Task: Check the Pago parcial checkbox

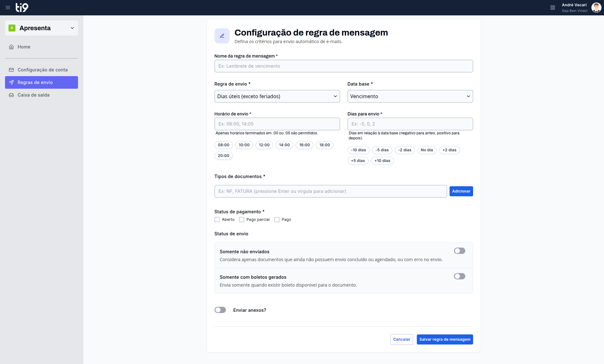Action: [x=242, y=220]
